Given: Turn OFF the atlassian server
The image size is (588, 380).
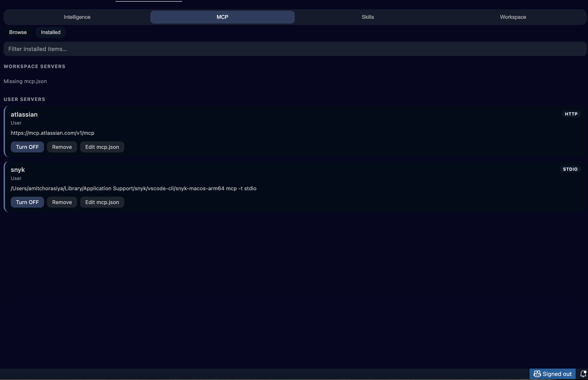Looking at the screenshot, I should tap(27, 147).
